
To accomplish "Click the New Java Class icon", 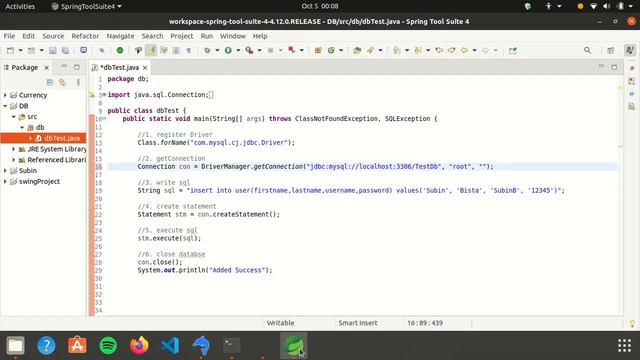I will 331,50.
